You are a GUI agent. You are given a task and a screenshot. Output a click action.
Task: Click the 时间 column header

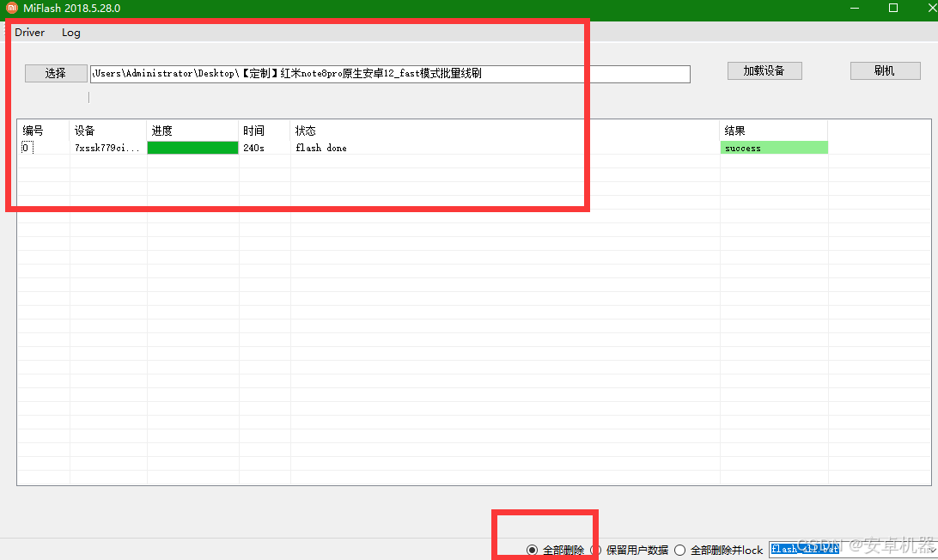tap(265, 131)
